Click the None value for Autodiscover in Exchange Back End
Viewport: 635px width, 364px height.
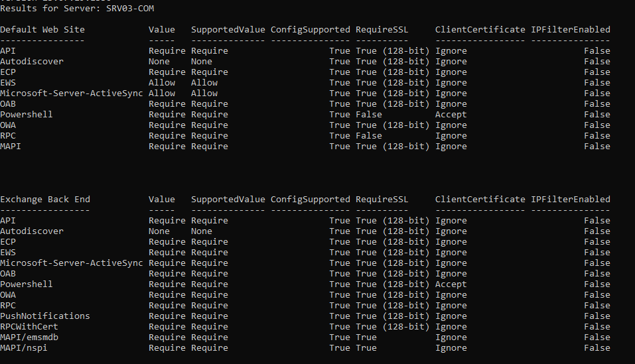point(159,231)
